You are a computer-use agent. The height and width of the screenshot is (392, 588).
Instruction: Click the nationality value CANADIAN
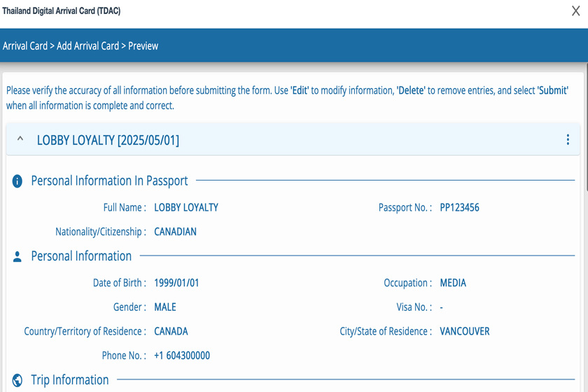click(x=175, y=232)
